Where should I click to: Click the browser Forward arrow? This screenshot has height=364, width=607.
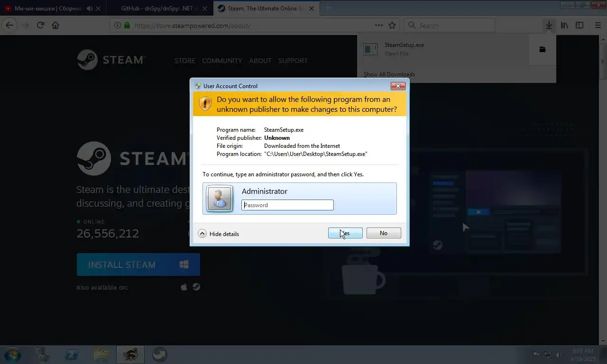25,26
